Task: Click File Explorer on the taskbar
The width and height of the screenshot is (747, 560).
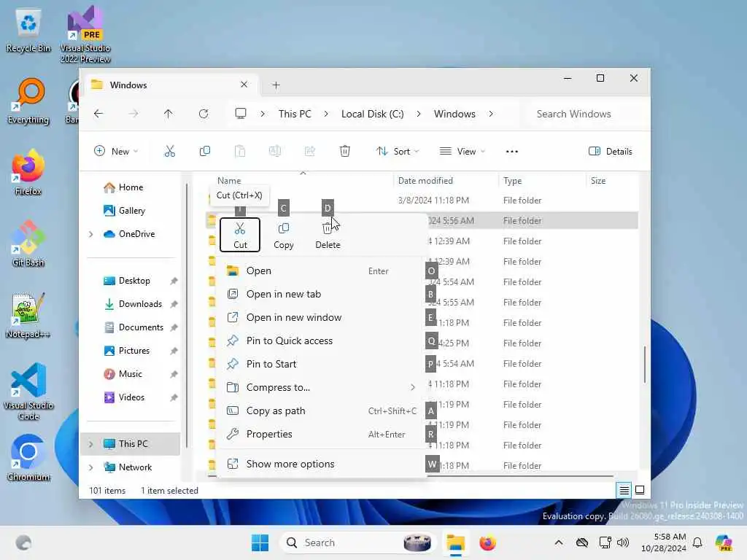Action: [455, 542]
